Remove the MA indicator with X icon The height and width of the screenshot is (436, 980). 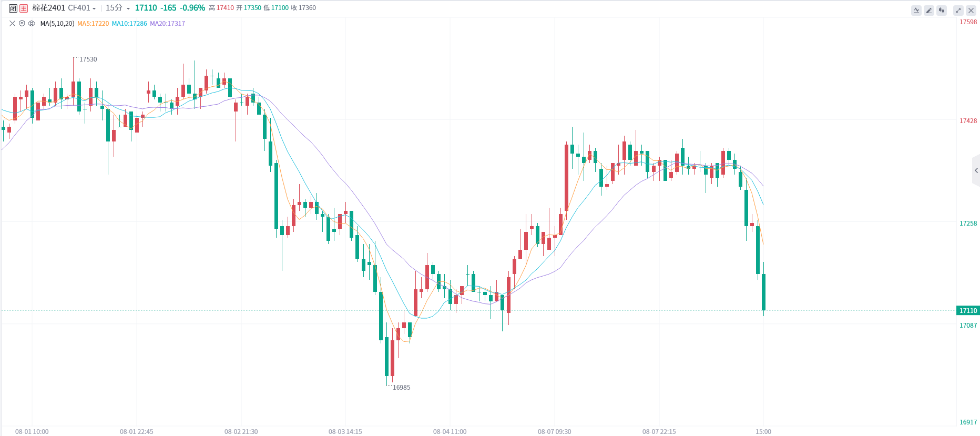(13, 23)
